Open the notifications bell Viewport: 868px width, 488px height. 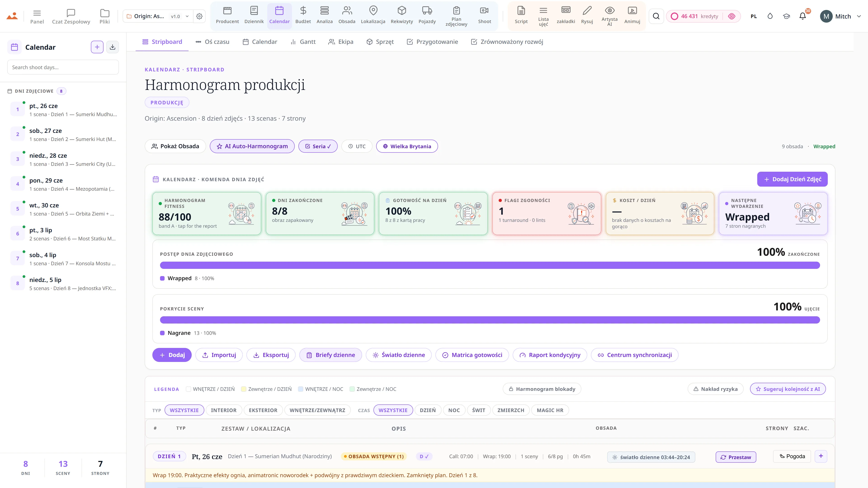[803, 16]
